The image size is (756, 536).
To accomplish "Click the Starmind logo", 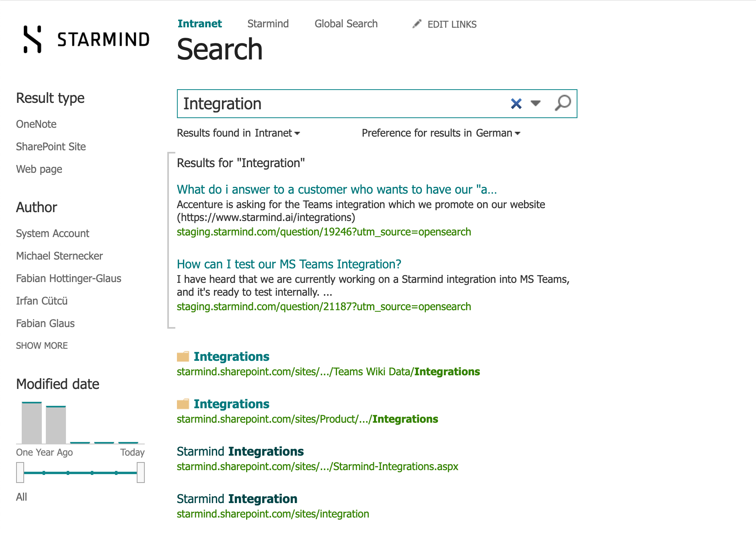I will coord(86,39).
